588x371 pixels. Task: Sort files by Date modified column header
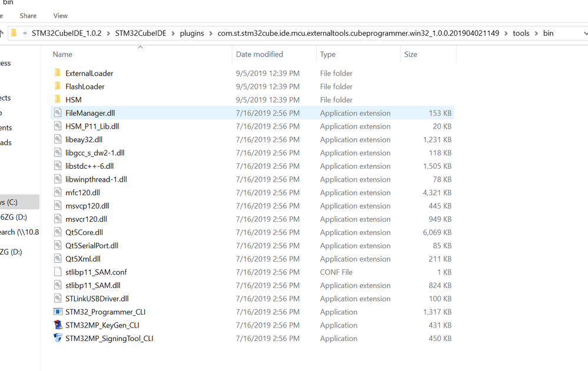coord(260,54)
